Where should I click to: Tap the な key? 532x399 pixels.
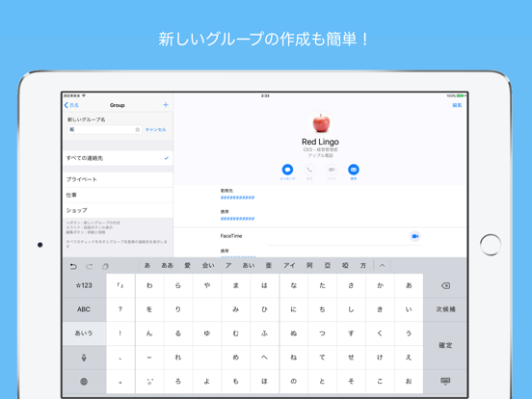(294, 285)
